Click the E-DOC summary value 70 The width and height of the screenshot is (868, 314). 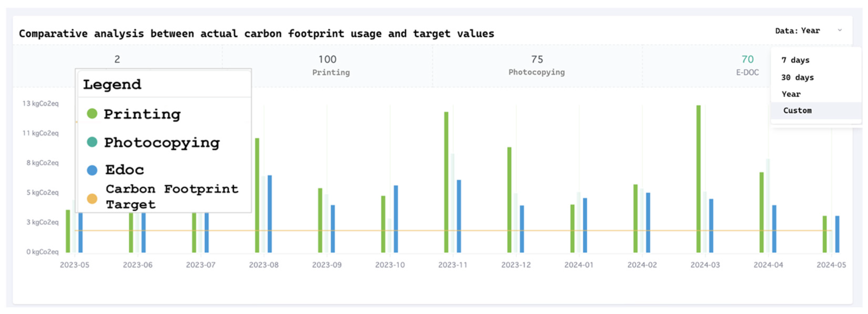[x=747, y=60]
